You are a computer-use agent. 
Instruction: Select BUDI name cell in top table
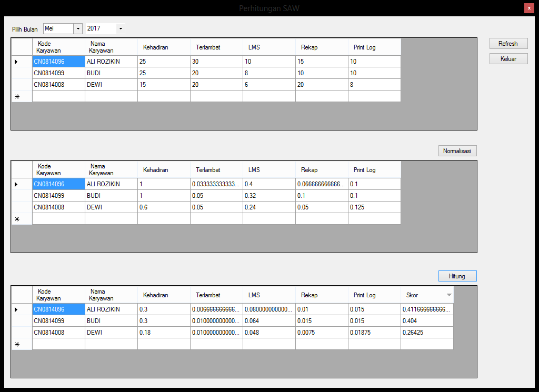(111, 73)
